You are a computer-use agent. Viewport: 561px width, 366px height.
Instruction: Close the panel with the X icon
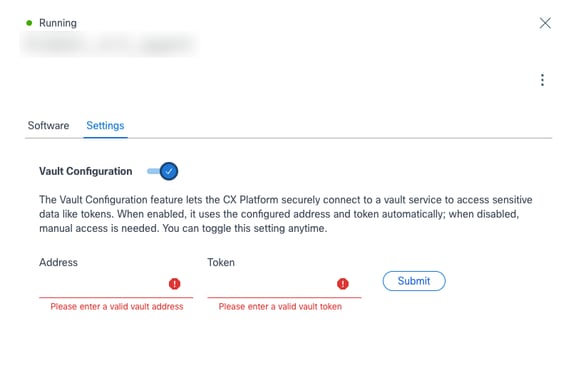(545, 23)
